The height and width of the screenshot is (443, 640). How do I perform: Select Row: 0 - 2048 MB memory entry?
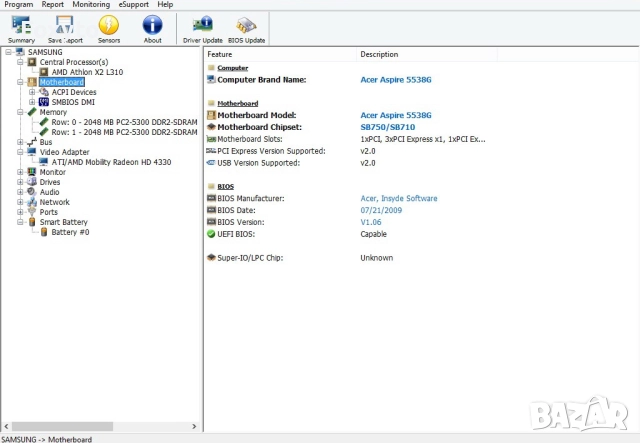tap(124, 122)
